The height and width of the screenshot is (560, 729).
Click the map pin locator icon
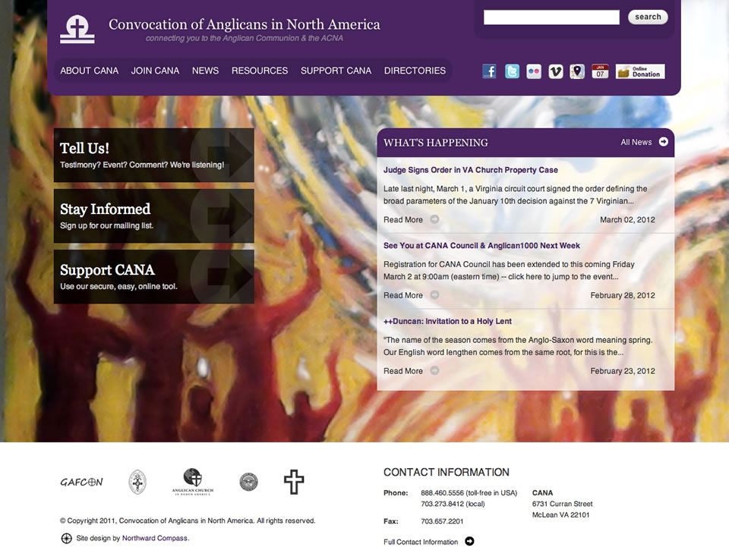[578, 71]
